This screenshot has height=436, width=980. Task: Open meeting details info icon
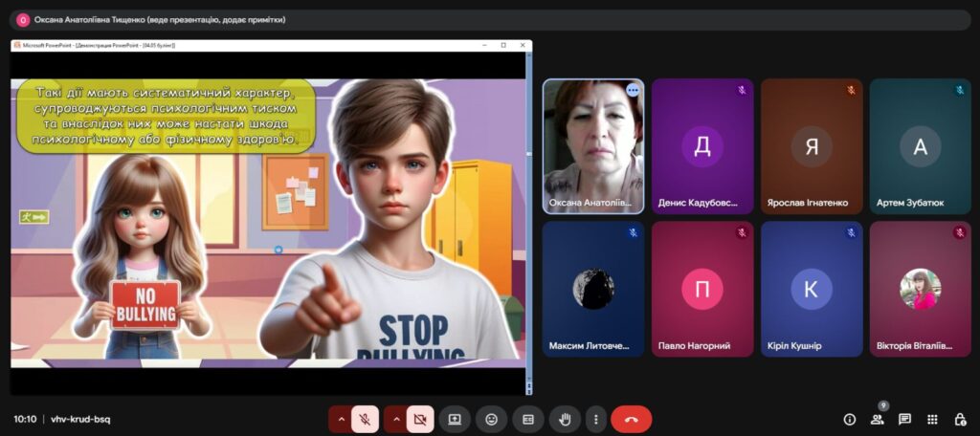pyautogui.click(x=850, y=419)
